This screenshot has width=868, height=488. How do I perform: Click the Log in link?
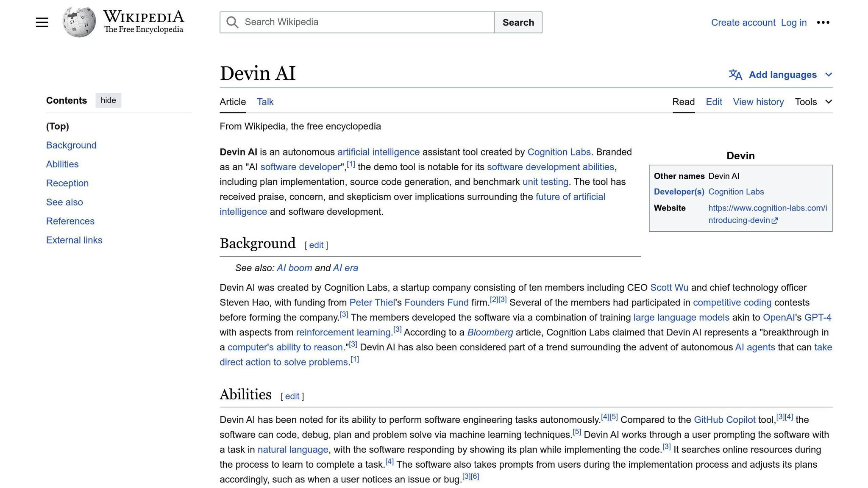click(x=793, y=23)
